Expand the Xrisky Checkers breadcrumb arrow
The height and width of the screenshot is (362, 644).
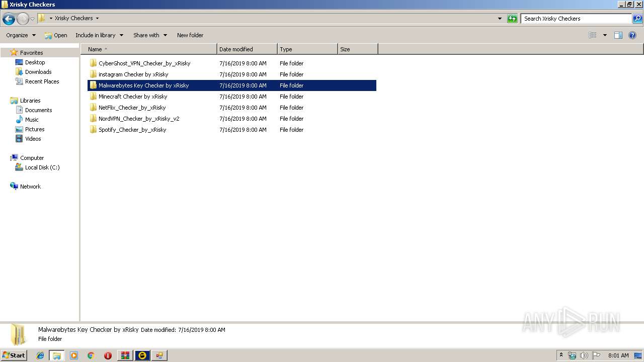[x=97, y=18]
